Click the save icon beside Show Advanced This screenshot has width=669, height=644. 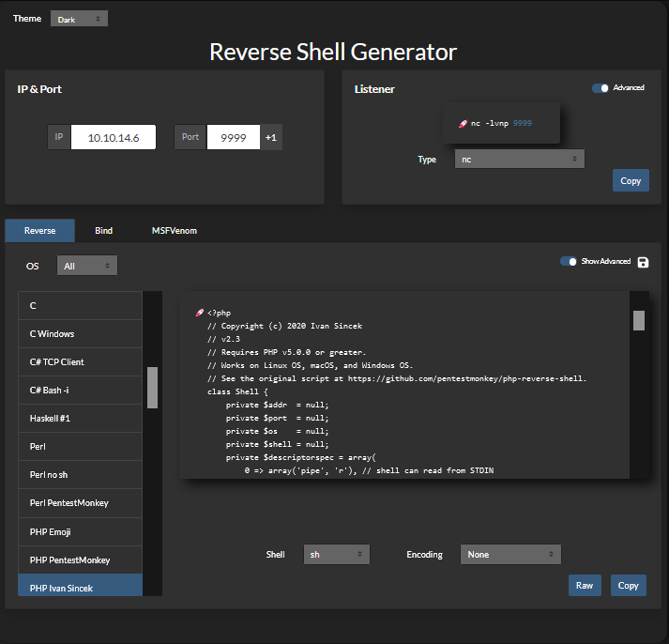(643, 262)
